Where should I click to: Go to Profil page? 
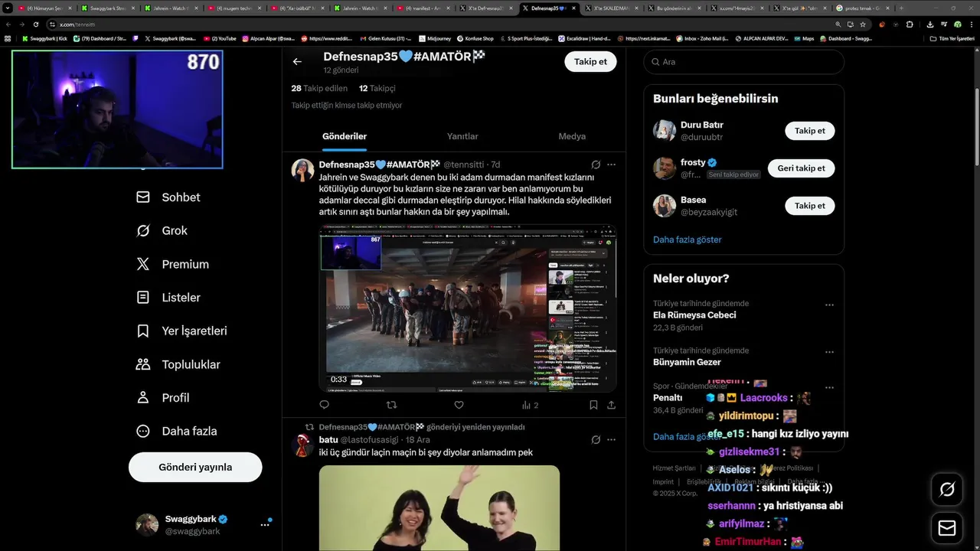point(162,398)
